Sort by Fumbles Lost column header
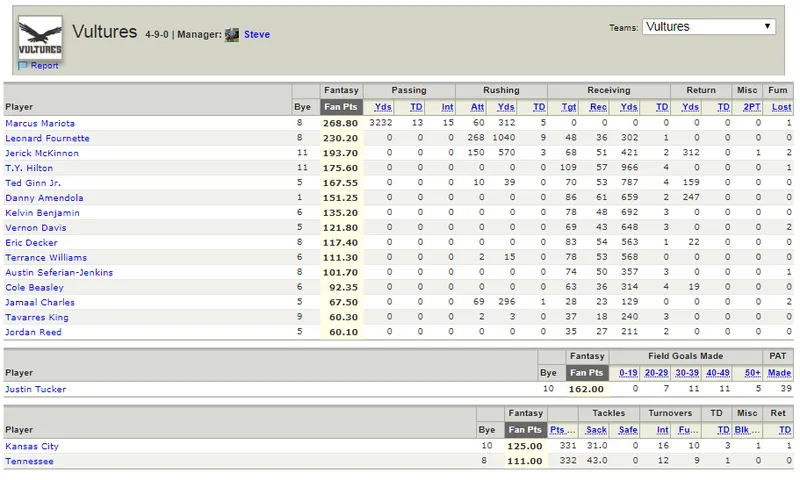800x480 pixels. pyautogui.click(x=781, y=107)
